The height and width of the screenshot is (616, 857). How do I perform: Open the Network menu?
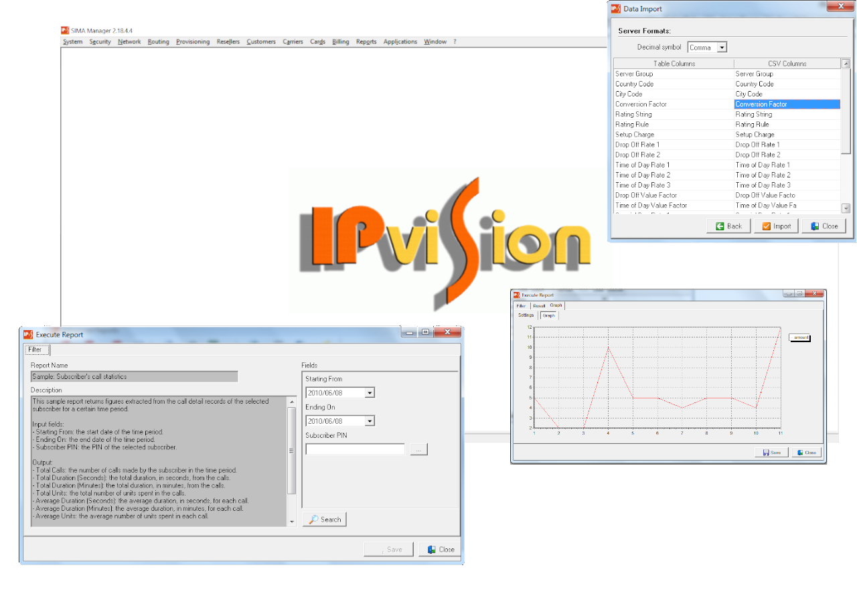pyautogui.click(x=129, y=42)
